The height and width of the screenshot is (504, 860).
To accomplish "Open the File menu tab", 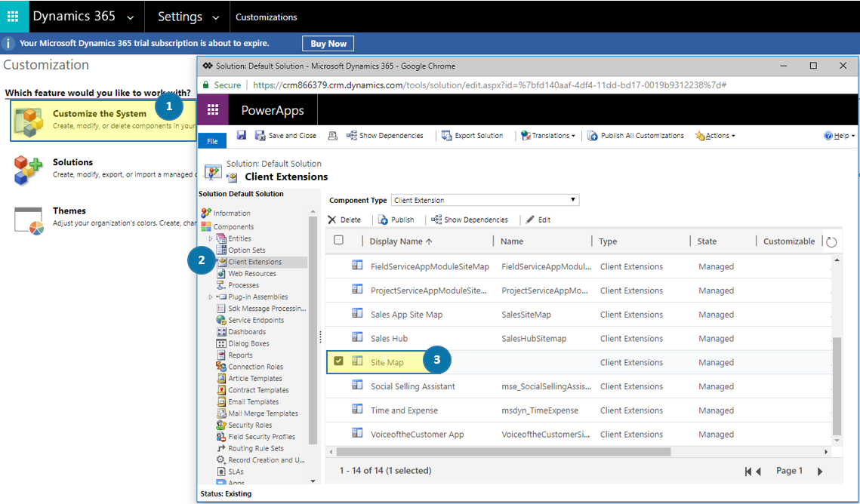I will (x=212, y=141).
